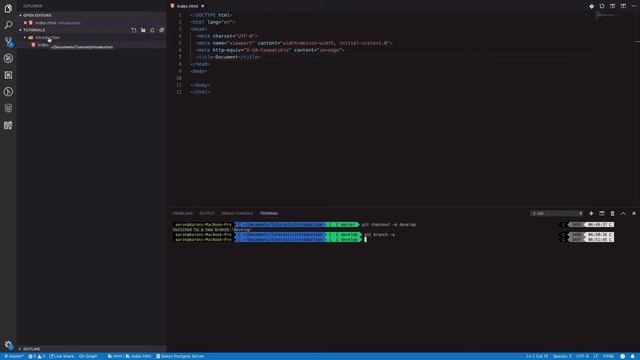
Task: Add a new terminal with plus icon
Action: pyautogui.click(x=591, y=213)
